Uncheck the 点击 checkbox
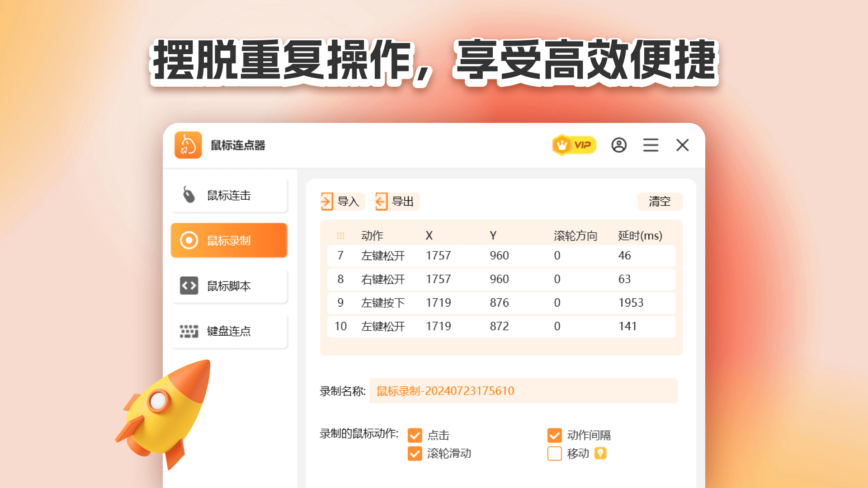The height and width of the screenshot is (488, 868). click(x=415, y=435)
